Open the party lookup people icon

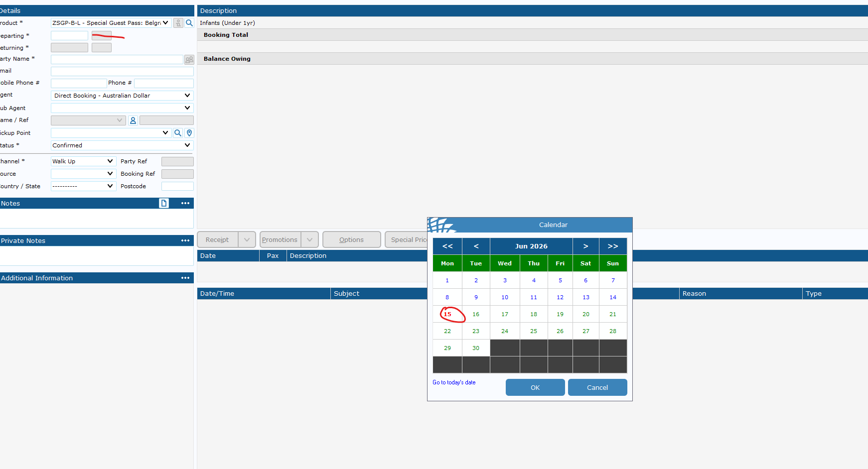pyautogui.click(x=189, y=59)
